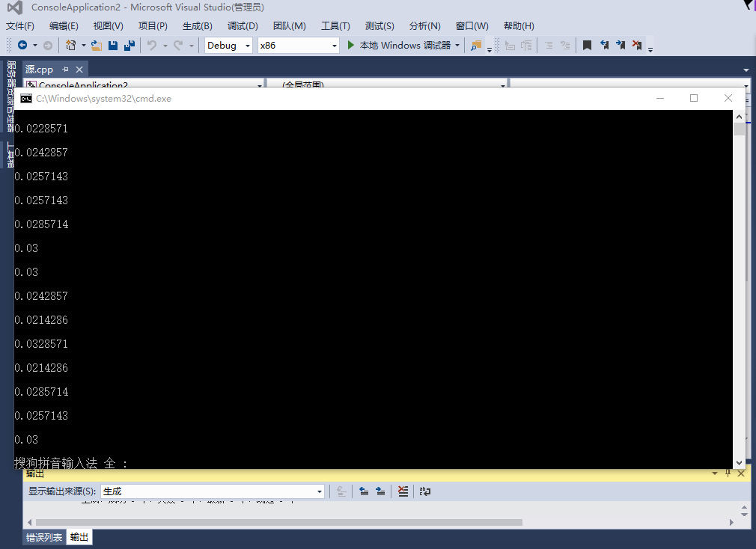The image size is (756, 549).
Task: Click the Visual Studio logo icon
Action: (x=15, y=7)
